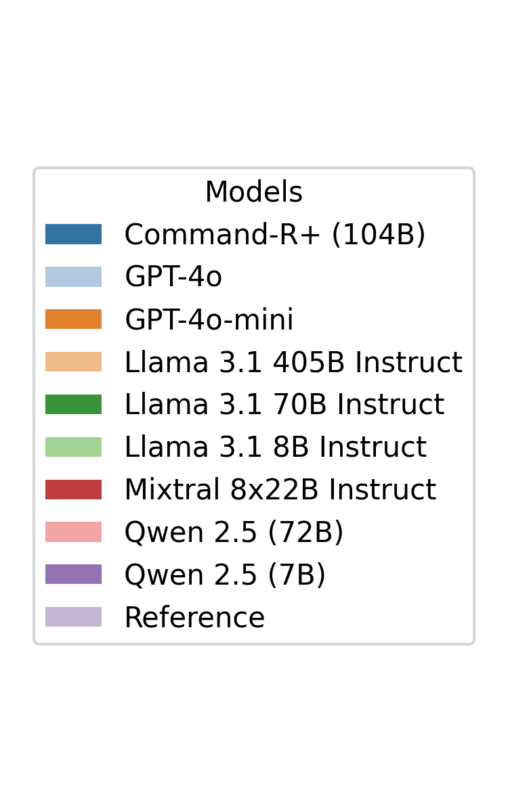Click the pink Qwen 2.5 (72B) swatch
The image size is (508, 812).
tap(73, 532)
